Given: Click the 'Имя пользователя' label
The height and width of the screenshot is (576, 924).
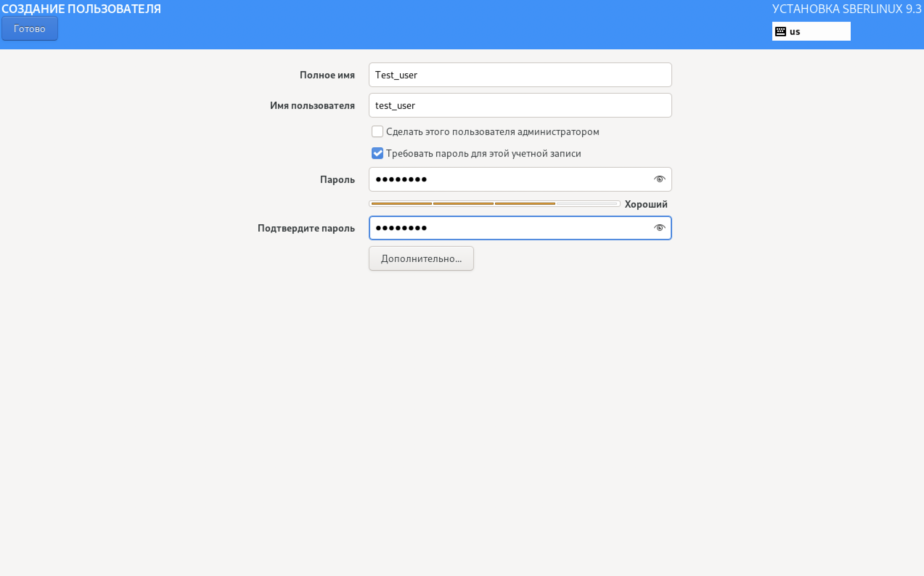Looking at the screenshot, I should point(312,106).
